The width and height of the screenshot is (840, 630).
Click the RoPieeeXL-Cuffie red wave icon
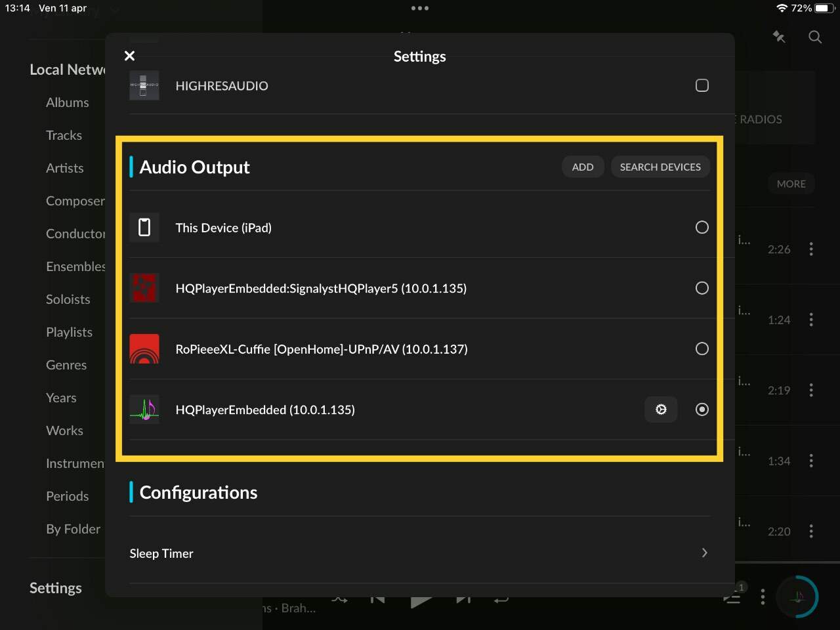coord(144,349)
